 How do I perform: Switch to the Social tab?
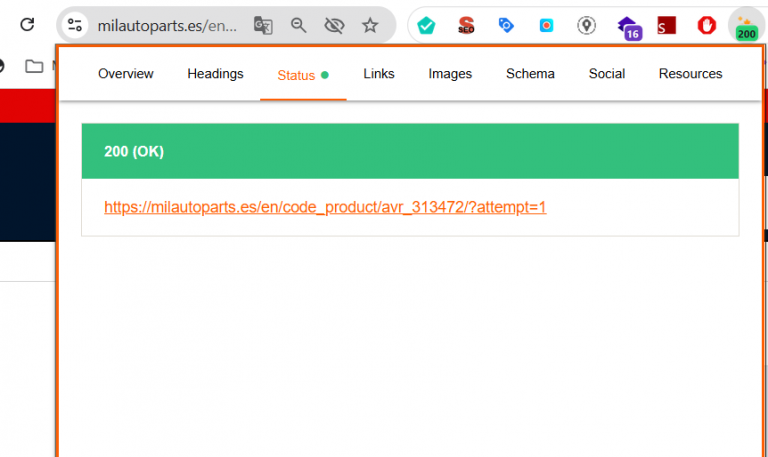607,73
